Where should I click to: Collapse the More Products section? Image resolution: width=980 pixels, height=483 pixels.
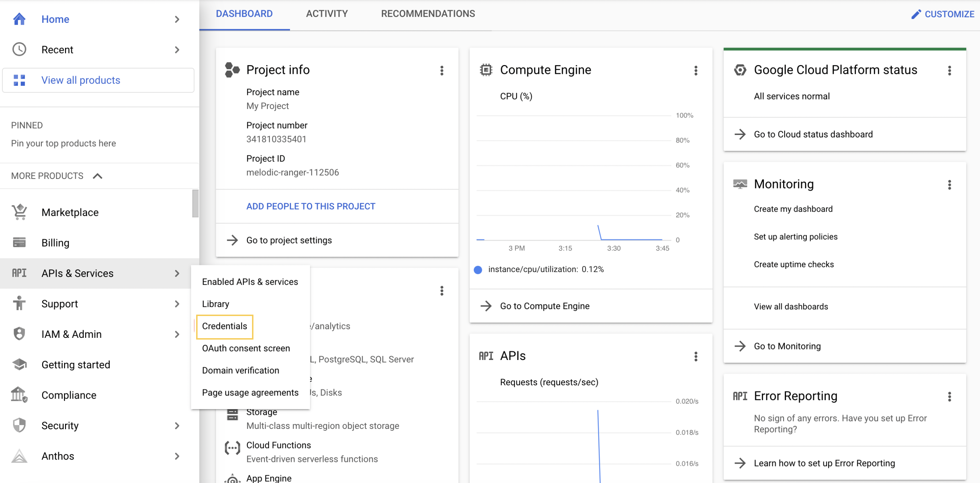tap(97, 176)
